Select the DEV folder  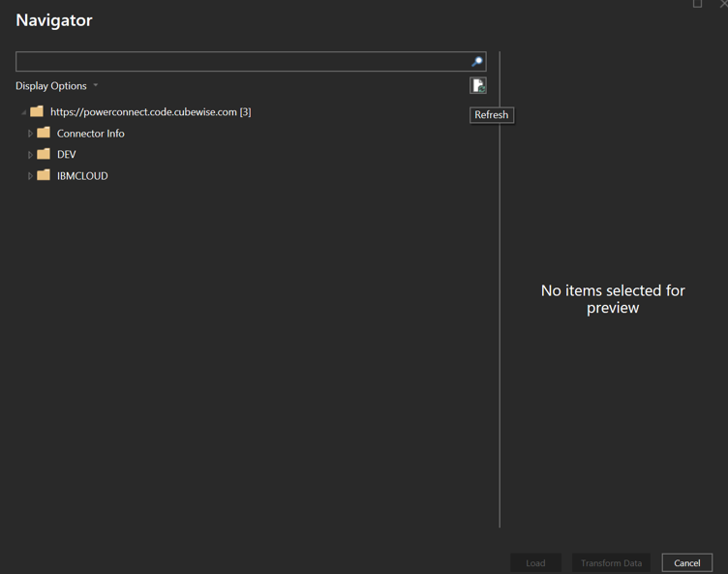(x=67, y=155)
